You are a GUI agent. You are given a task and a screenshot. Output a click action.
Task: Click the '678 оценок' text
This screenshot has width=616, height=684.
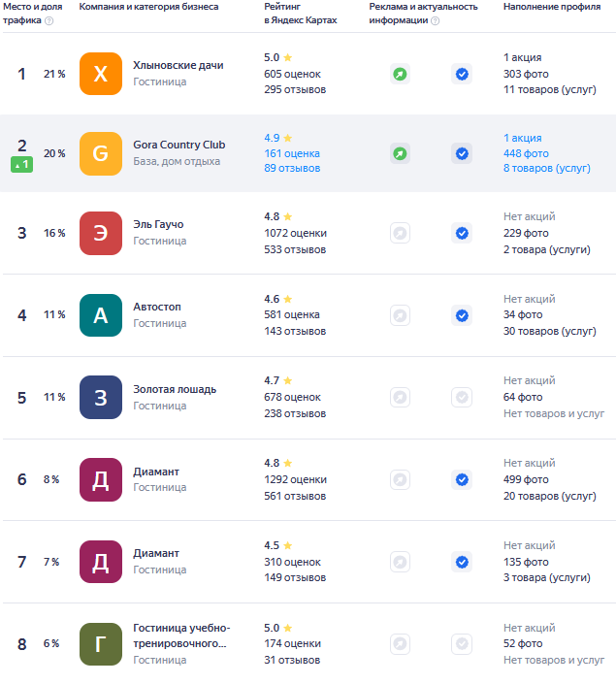pos(292,398)
